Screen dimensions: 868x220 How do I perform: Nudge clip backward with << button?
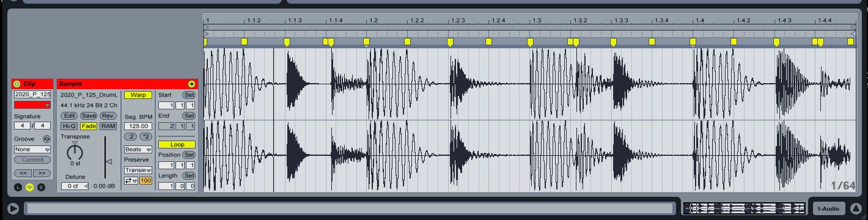(22, 174)
